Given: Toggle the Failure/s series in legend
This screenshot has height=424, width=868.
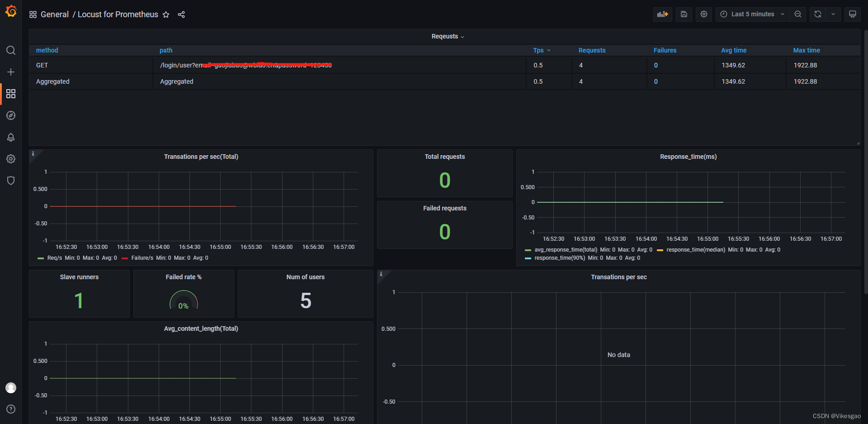Looking at the screenshot, I should 142,258.
